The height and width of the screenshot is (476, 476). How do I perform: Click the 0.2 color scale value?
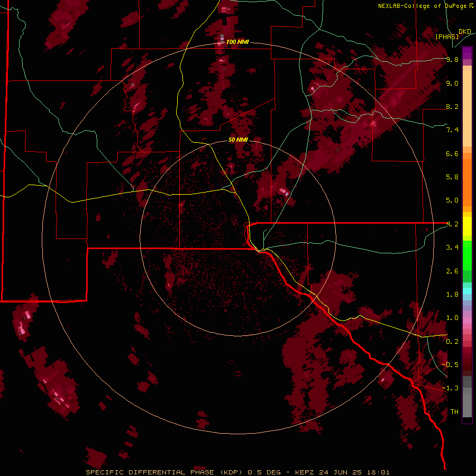tap(452, 342)
